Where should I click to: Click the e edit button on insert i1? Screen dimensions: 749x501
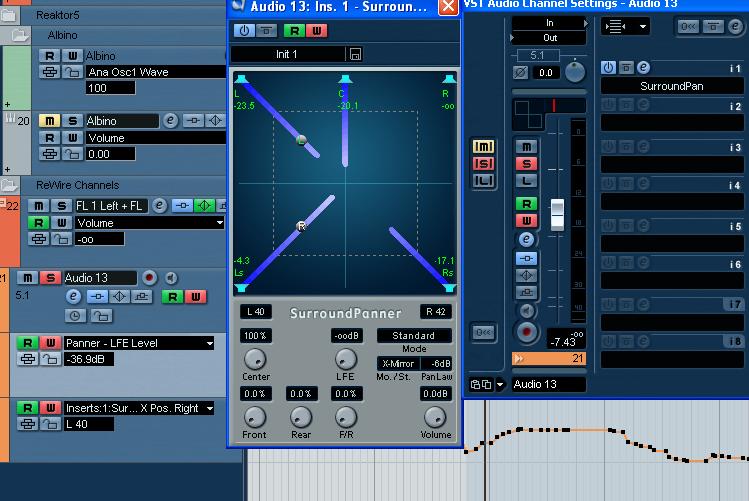[x=643, y=67]
